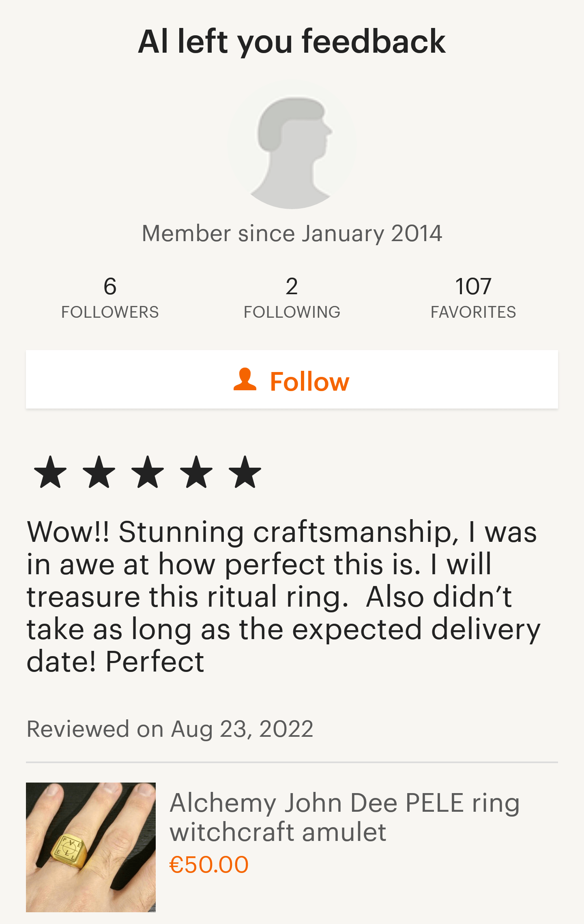Click the "Al left you feedback" heading
Screen dimensions: 584x924
pos(292,41)
